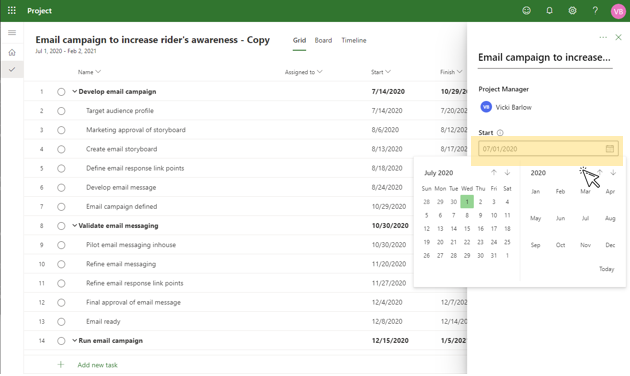The image size is (630, 376).
Task: Mark Define email response link points complete
Action: point(61,168)
